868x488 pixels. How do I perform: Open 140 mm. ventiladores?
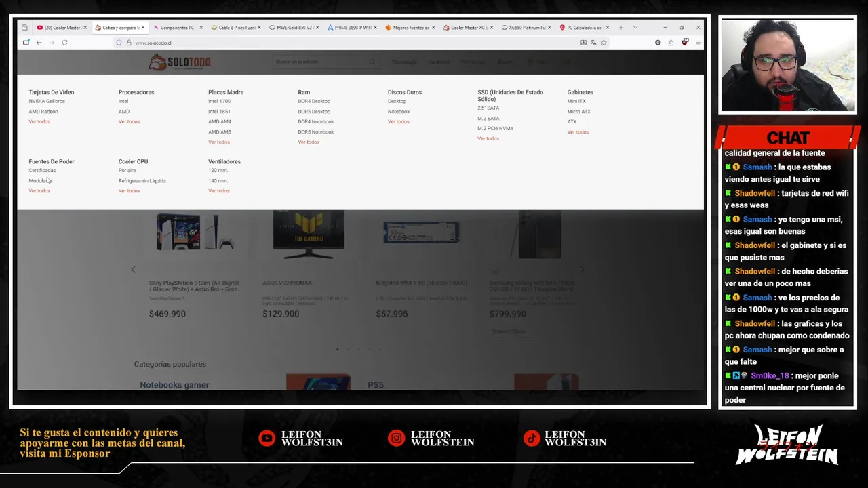click(x=218, y=180)
